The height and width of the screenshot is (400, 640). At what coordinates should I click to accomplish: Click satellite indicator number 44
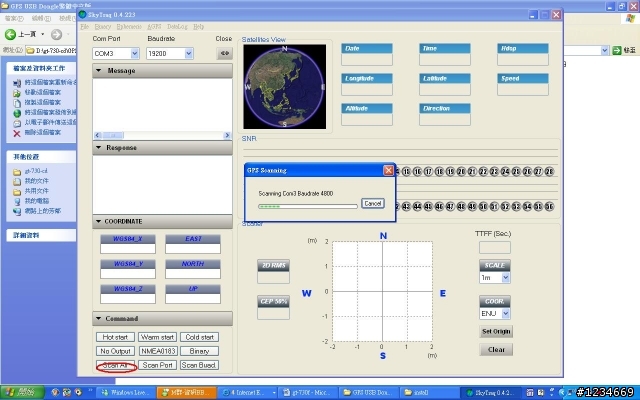(x=417, y=207)
